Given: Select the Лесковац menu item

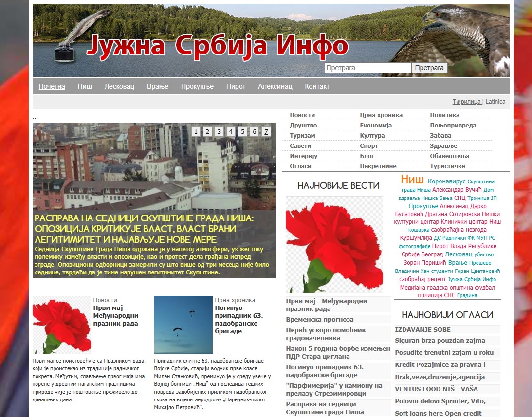Looking at the screenshot, I should 119,86.
